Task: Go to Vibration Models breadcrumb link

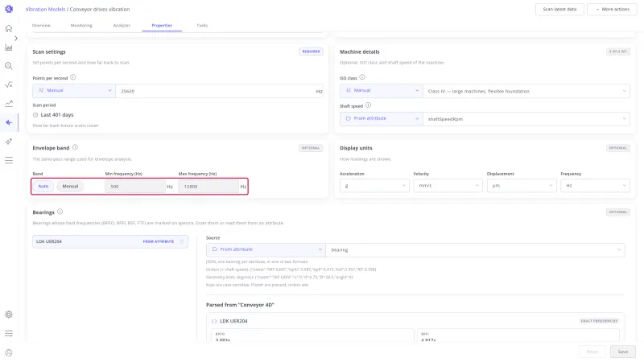Action: point(45,9)
